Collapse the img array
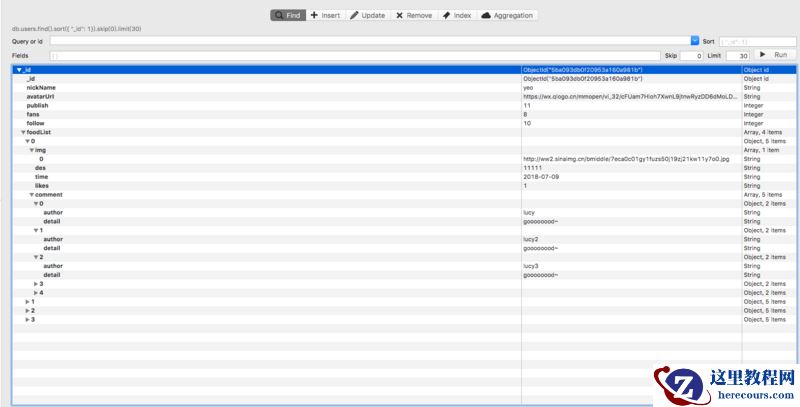The height and width of the screenshot is (407, 800). (32, 150)
